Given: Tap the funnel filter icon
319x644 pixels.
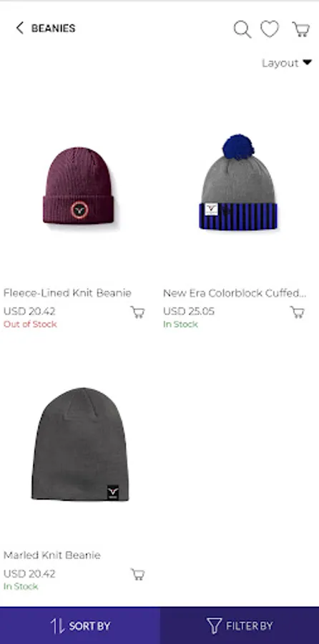Looking at the screenshot, I should click(214, 625).
